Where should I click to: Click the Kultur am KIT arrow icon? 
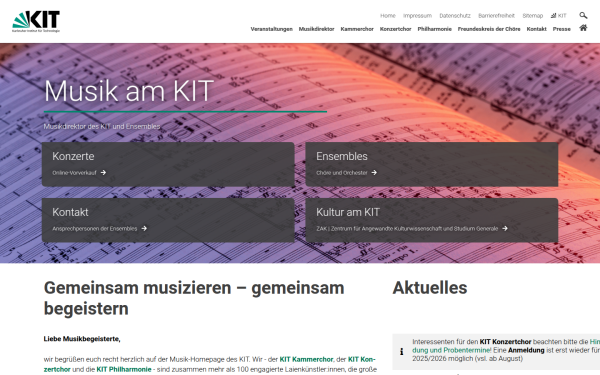(x=505, y=228)
